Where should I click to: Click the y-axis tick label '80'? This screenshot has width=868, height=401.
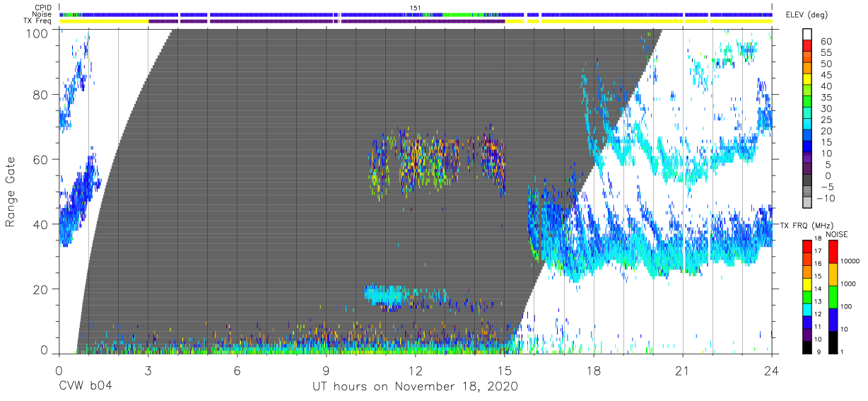click(x=41, y=95)
